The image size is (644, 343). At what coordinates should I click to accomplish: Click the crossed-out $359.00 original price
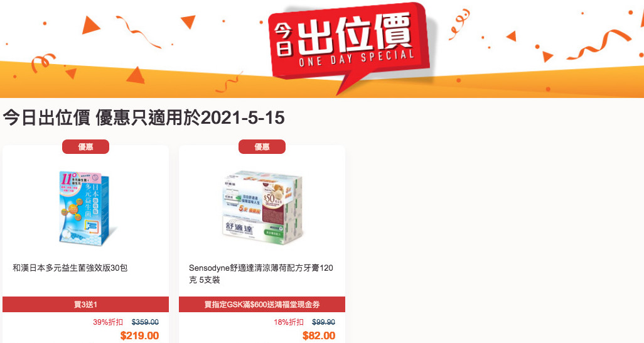coord(145,322)
